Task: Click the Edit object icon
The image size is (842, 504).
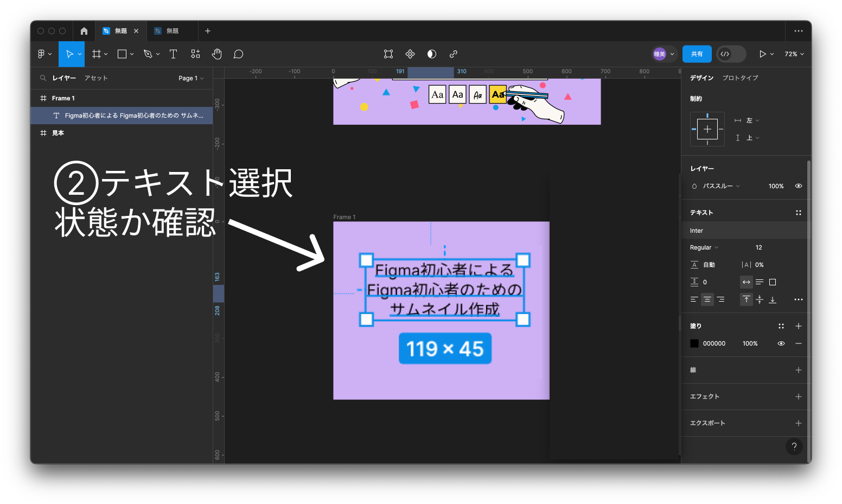Action: [388, 54]
